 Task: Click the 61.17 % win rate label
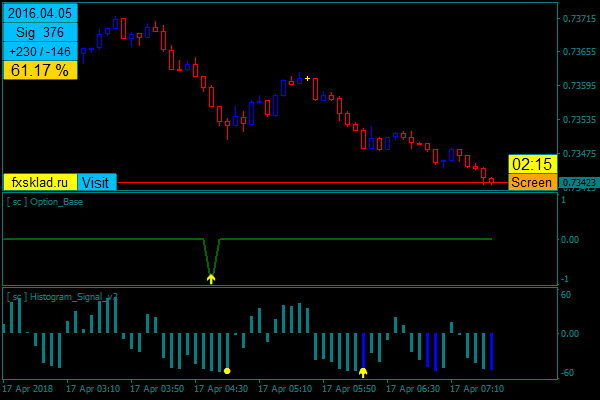point(40,70)
